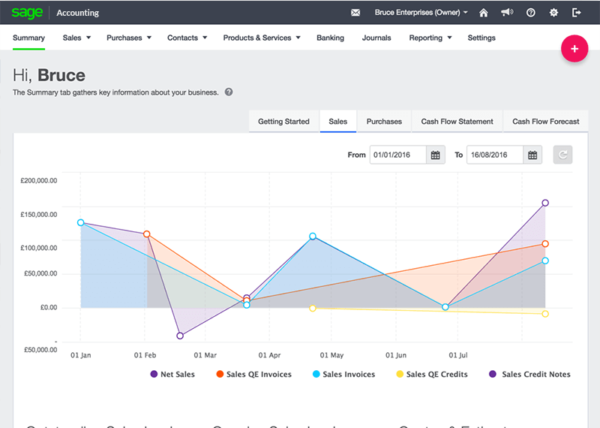Toggle Net Sales legend series
The height and width of the screenshot is (428, 600).
coord(173,374)
